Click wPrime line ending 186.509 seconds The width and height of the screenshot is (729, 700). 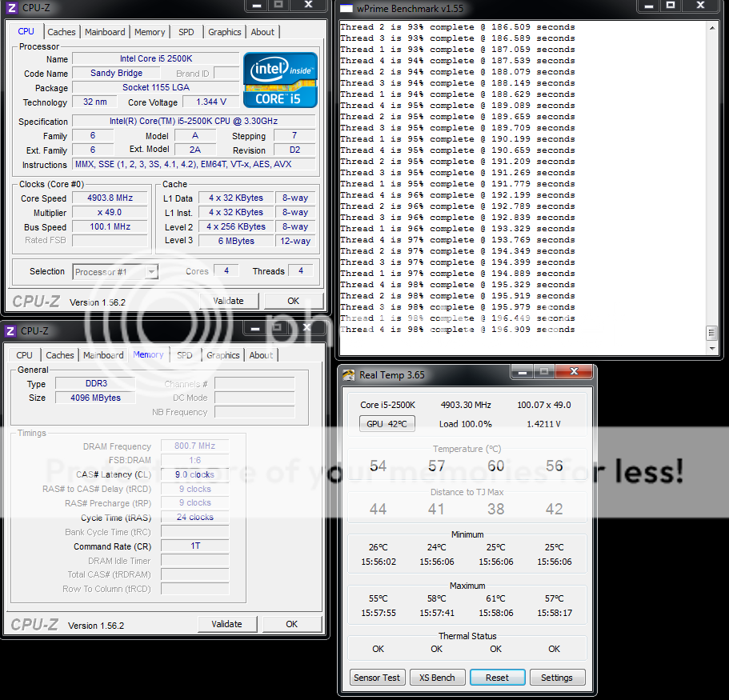coord(458,27)
